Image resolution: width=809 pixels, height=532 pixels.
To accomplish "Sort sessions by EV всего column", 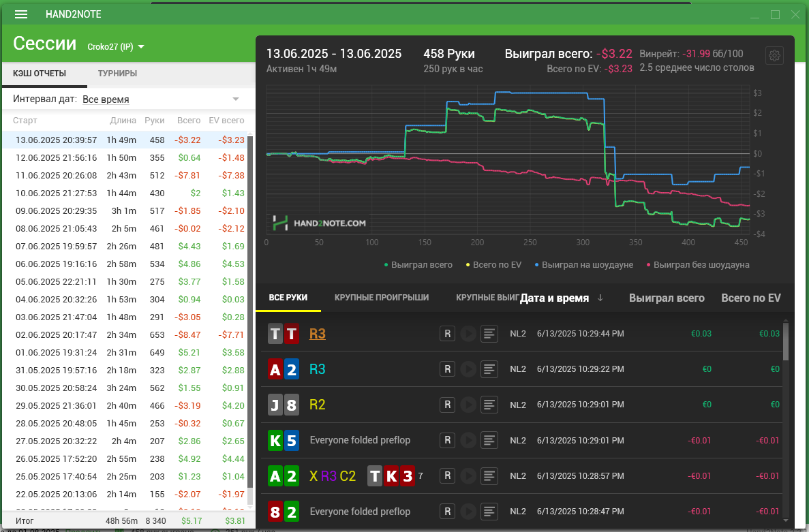I will pyautogui.click(x=226, y=120).
